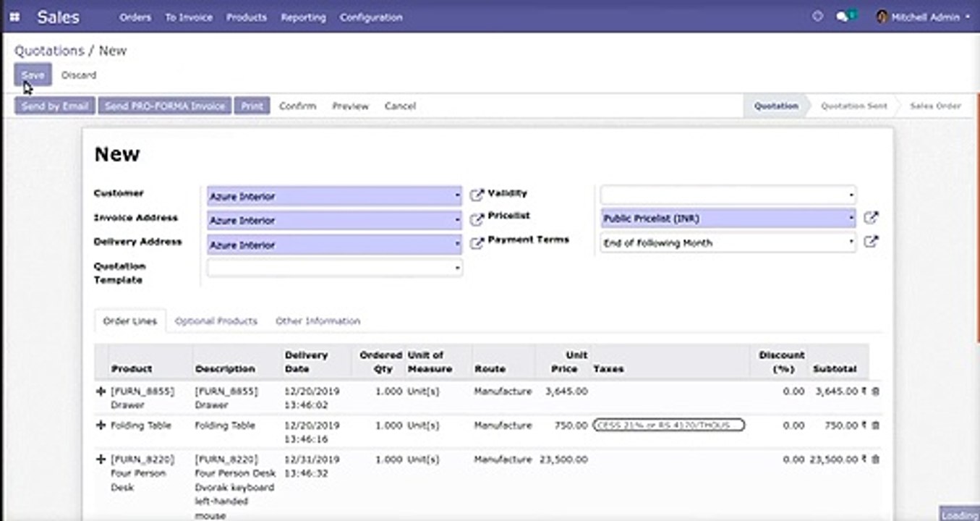Sort by Route column header

point(490,368)
